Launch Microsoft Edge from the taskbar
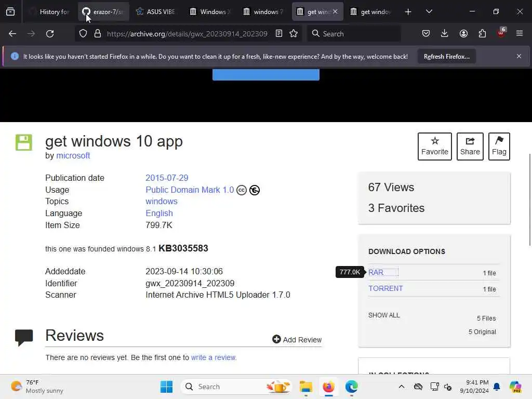 point(352,387)
